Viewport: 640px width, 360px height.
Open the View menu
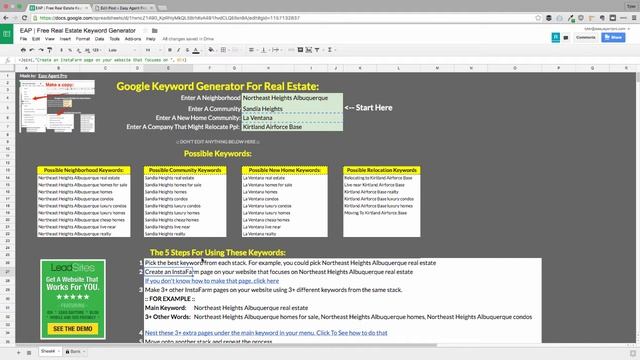50,39
